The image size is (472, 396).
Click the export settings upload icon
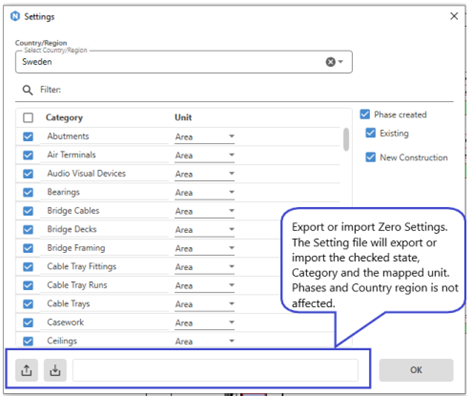(27, 370)
